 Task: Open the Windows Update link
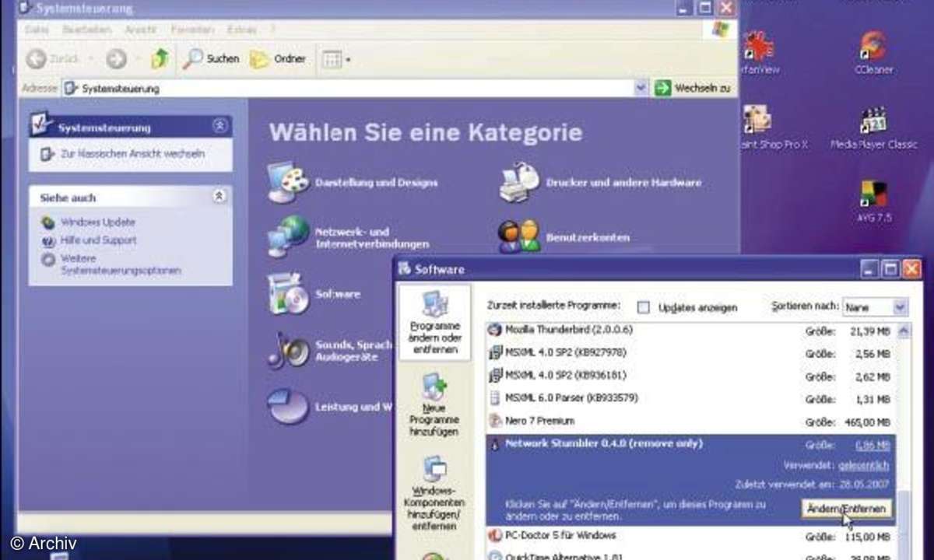pos(98,222)
